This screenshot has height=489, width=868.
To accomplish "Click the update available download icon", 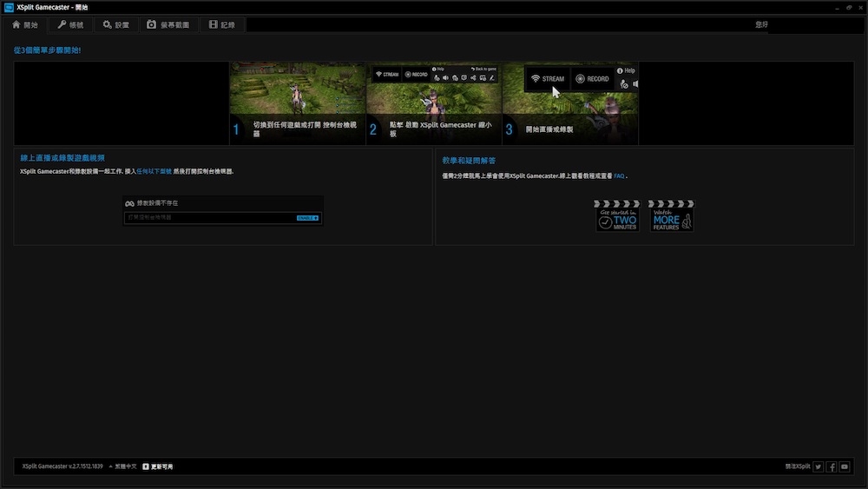I will pyautogui.click(x=146, y=466).
